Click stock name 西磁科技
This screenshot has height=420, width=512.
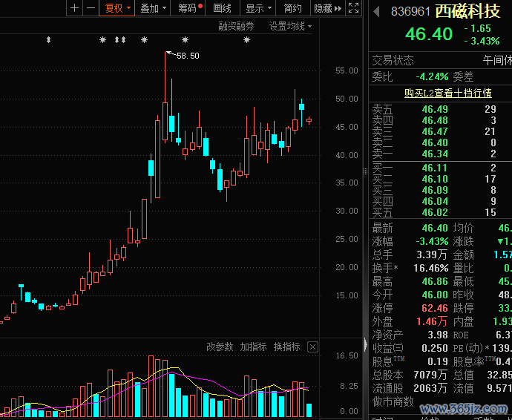coord(467,11)
